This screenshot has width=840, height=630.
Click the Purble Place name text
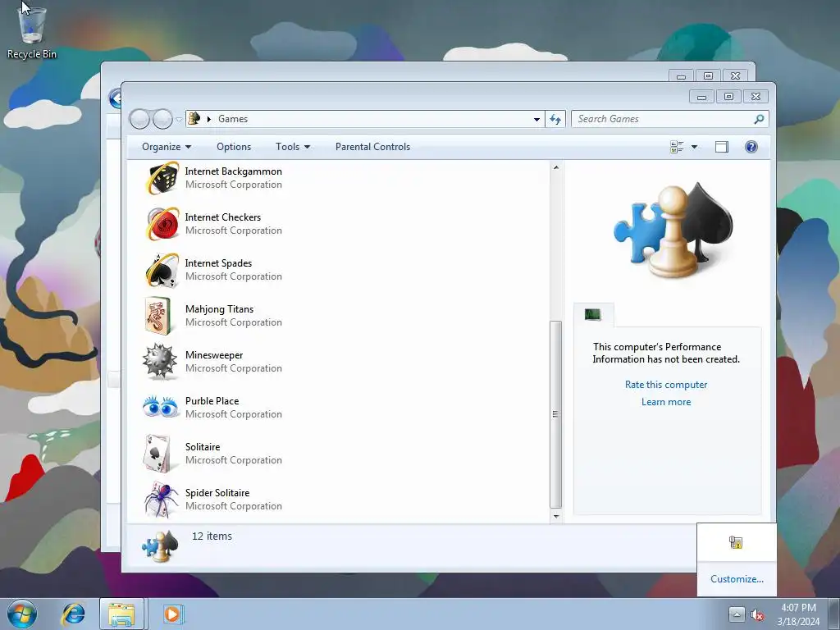coord(212,401)
